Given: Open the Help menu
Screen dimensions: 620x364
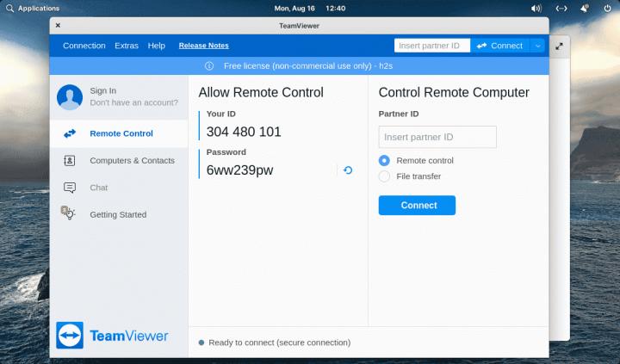Looking at the screenshot, I should [x=156, y=46].
